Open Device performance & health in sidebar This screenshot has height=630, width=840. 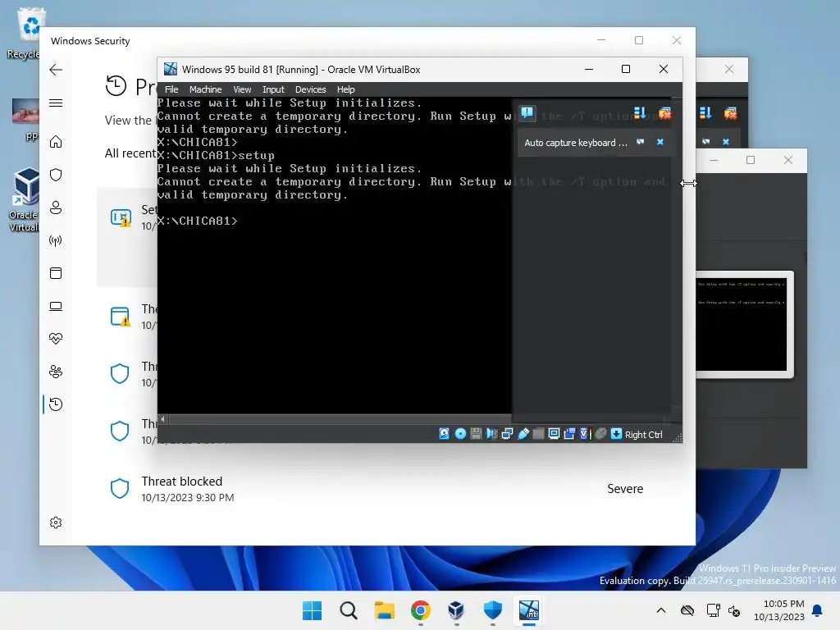tap(56, 339)
